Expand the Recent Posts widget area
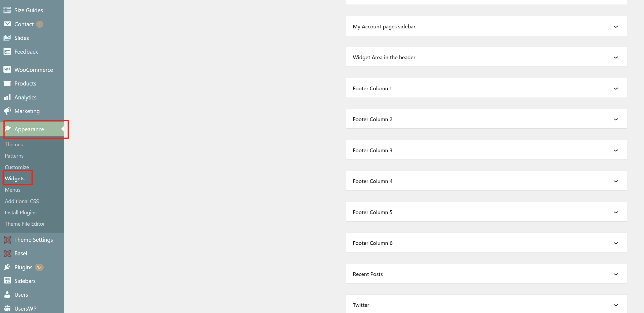Screen dimensions: 644x313 (x=616, y=274)
